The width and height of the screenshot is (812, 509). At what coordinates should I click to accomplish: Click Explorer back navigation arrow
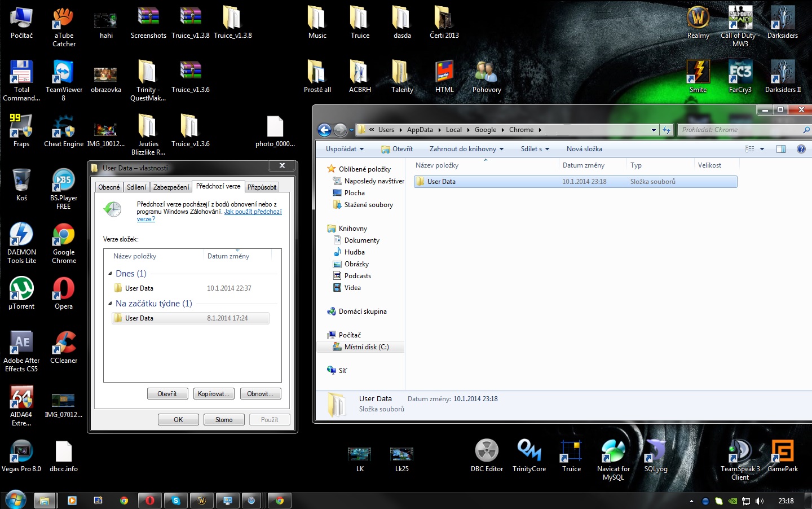click(x=324, y=130)
